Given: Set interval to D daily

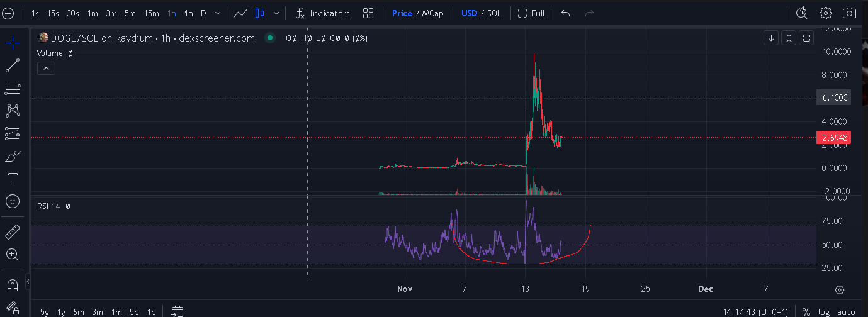Looking at the screenshot, I should coord(203,13).
